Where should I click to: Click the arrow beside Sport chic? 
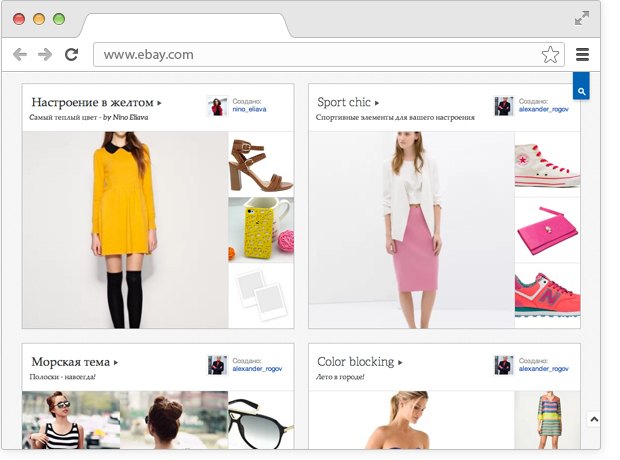point(377,103)
